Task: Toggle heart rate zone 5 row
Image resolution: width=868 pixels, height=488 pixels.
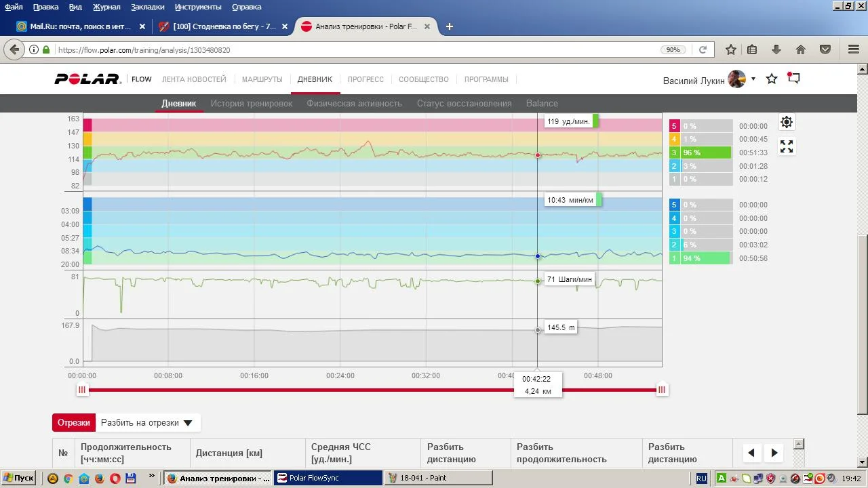Action: (701, 126)
